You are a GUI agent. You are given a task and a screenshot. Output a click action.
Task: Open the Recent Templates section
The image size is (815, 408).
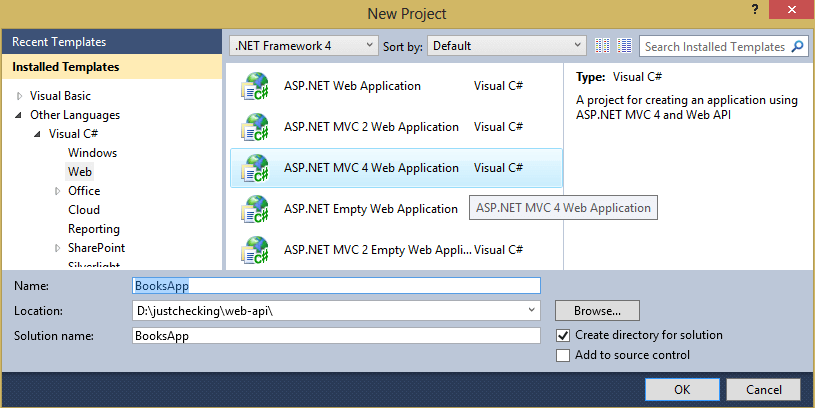(x=59, y=42)
